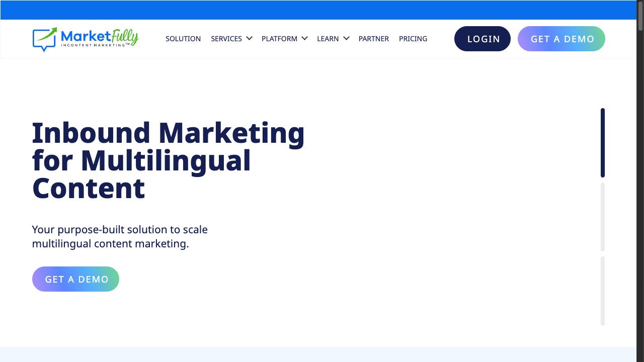
Task: Select the first dark slide indicator bar
Action: tap(603, 143)
